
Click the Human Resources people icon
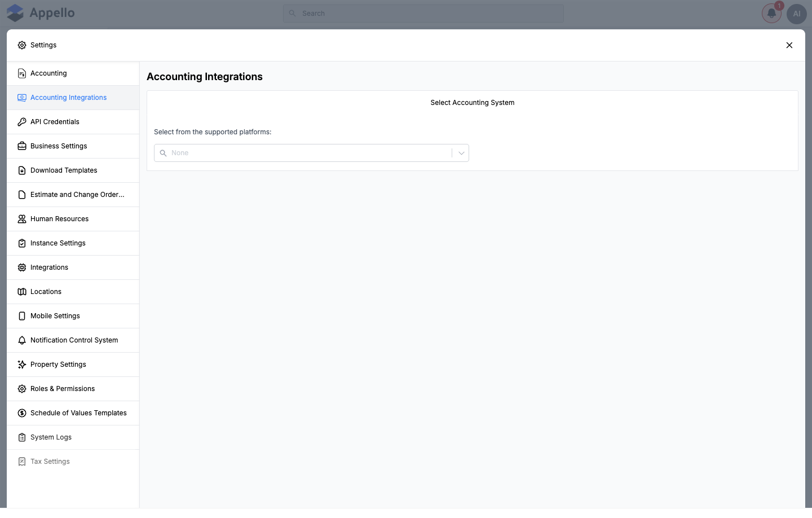[22, 219]
